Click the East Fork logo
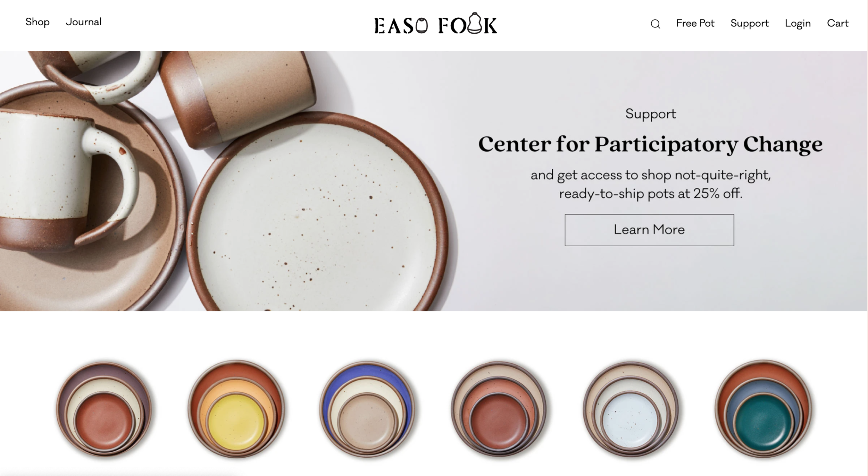The width and height of the screenshot is (868, 476). point(435,24)
